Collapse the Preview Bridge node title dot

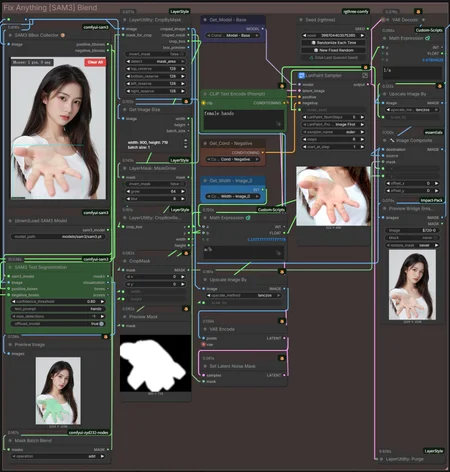click(384, 208)
